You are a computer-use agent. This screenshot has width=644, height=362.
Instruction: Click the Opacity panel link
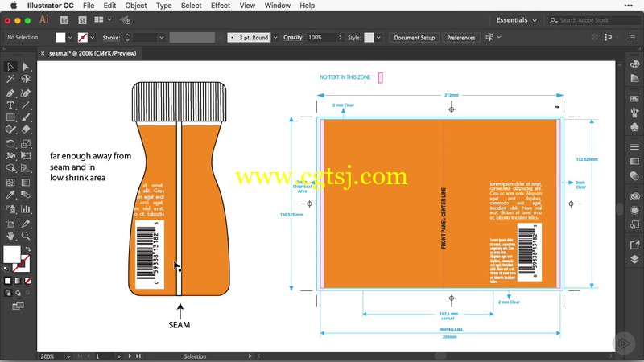coord(293,37)
